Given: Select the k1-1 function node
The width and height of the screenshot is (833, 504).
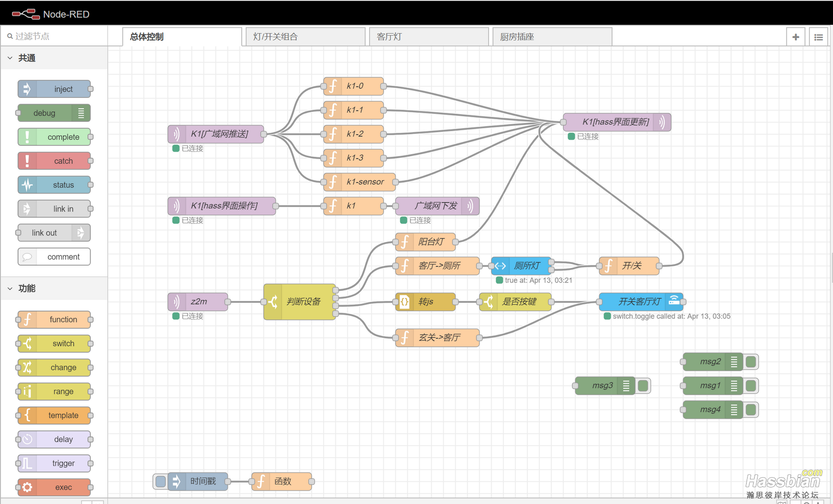Looking at the screenshot, I should pyautogui.click(x=354, y=110).
